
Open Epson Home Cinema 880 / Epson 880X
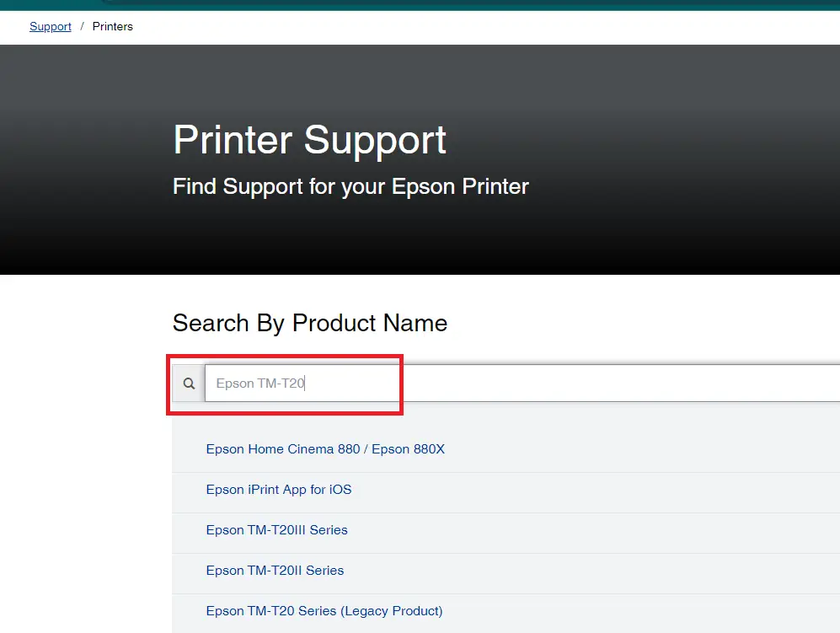click(325, 449)
